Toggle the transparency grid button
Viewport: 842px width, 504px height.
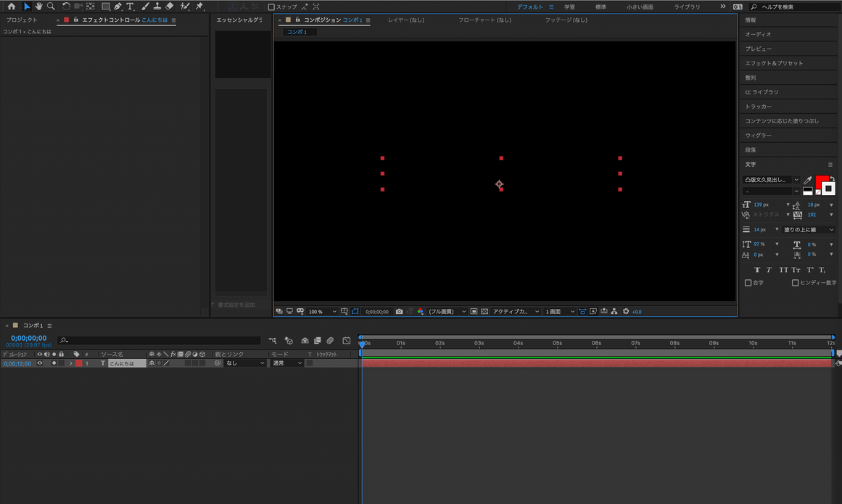point(484,311)
